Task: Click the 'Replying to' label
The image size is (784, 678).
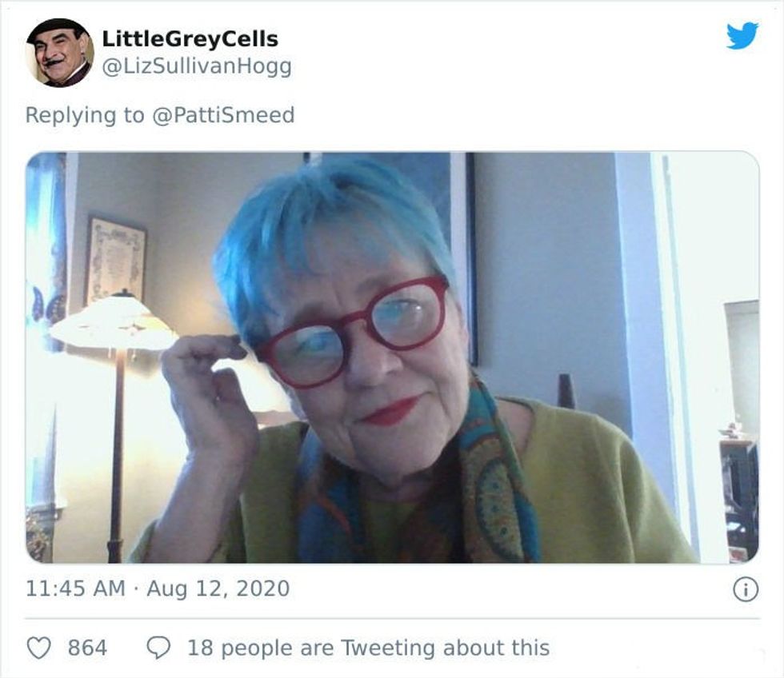Action: click(85, 115)
